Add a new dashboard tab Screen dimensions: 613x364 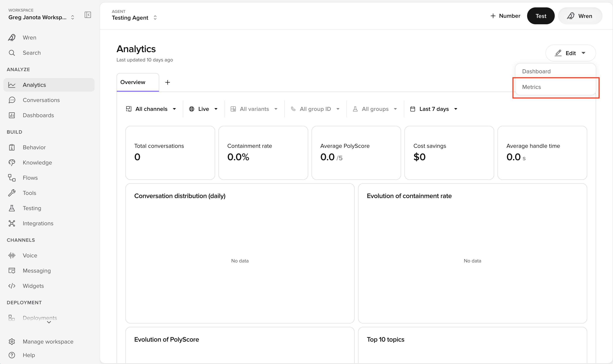click(167, 82)
